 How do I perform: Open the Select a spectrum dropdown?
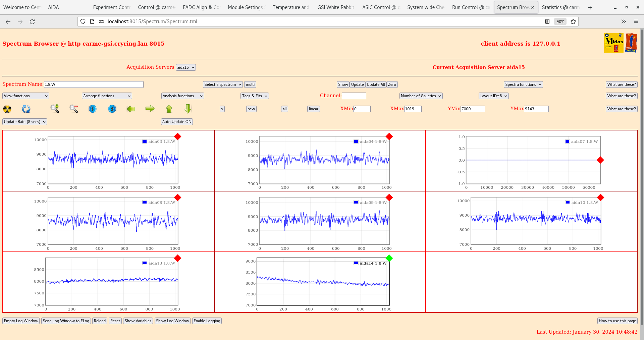222,84
